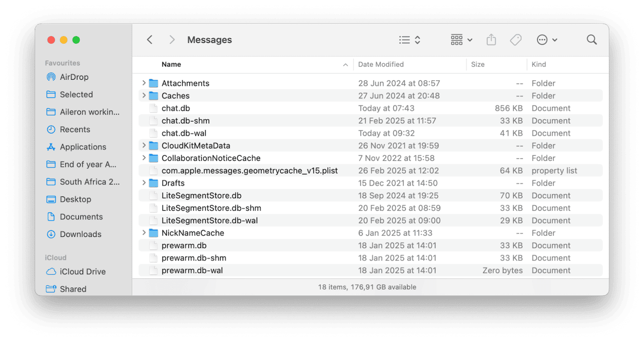
Task: Expand the Attachments folder
Action: [x=144, y=83]
